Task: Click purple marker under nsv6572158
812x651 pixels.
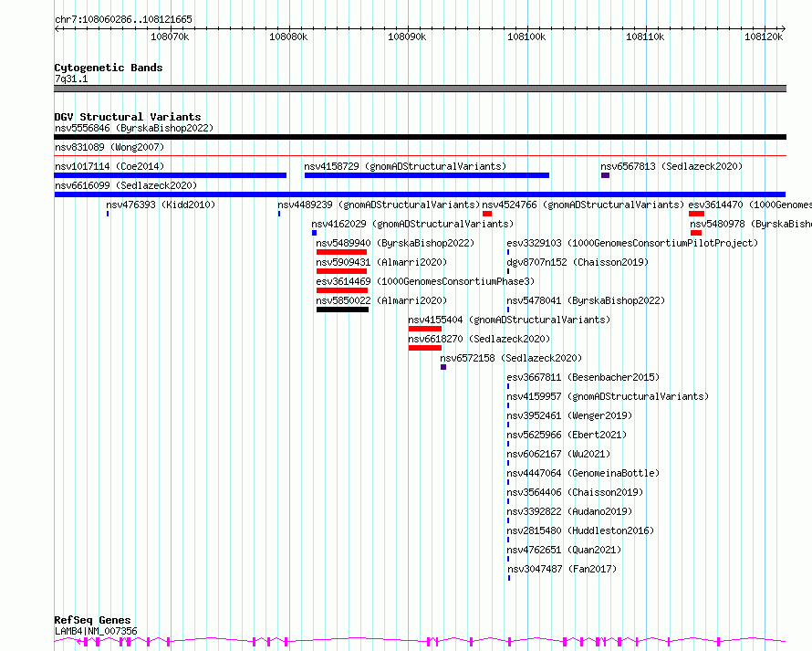Action: pyautogui.click(x=443, y=367)
